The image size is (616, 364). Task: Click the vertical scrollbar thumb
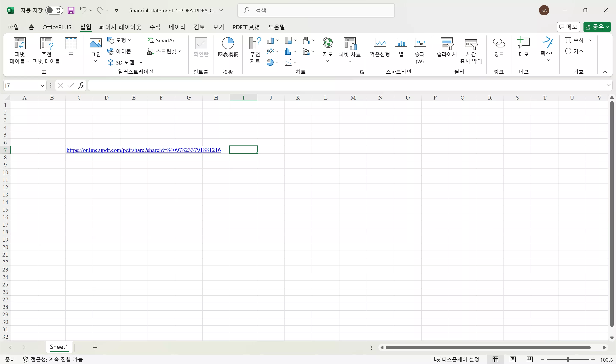click(612, 213)
